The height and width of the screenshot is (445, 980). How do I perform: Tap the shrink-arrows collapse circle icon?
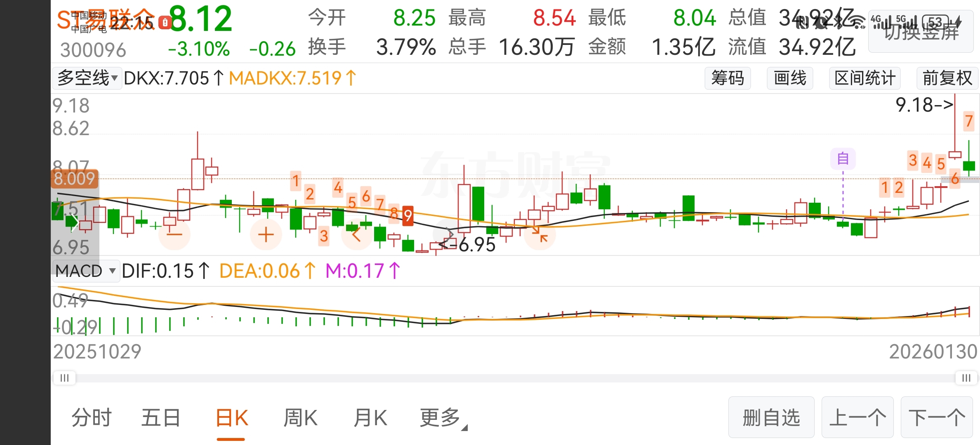539,234
